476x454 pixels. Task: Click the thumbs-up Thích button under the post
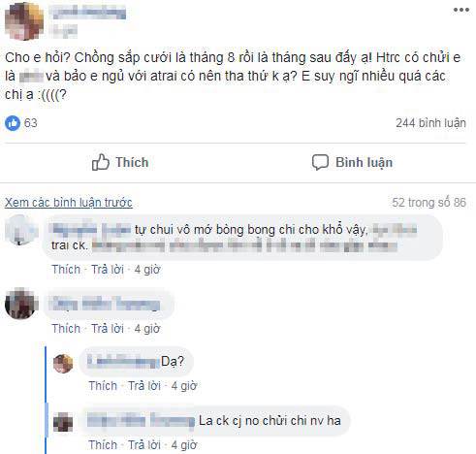click(x=120, y=162)
